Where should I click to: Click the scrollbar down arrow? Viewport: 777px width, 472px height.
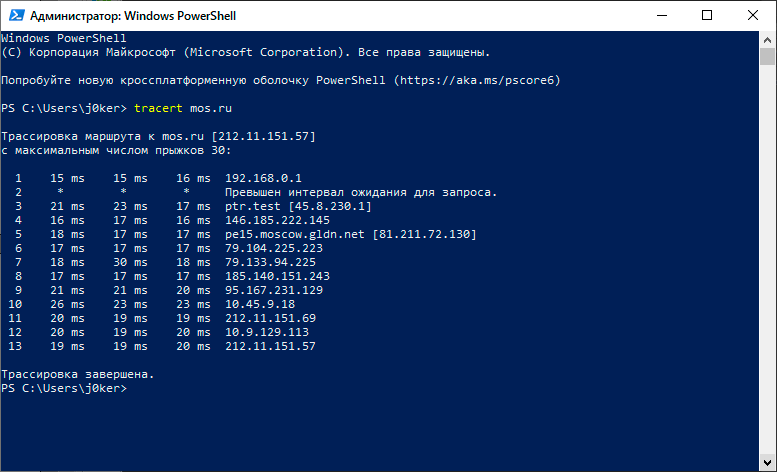[767, 462]
